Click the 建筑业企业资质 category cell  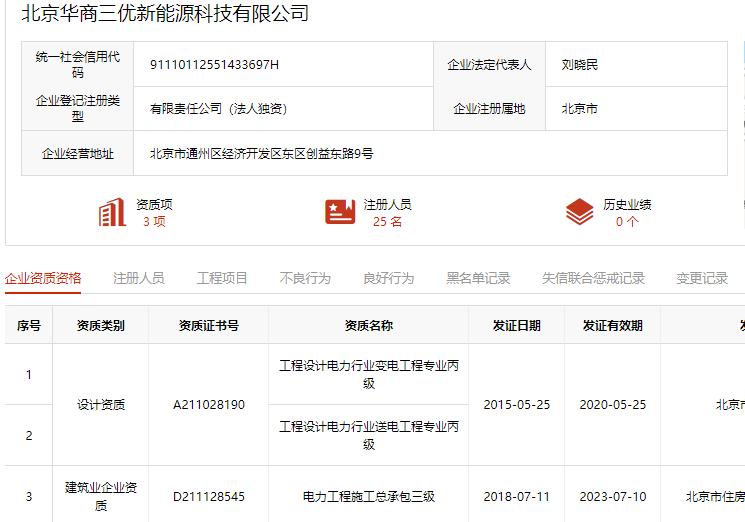pyautogui.click(x=101, y=496)
